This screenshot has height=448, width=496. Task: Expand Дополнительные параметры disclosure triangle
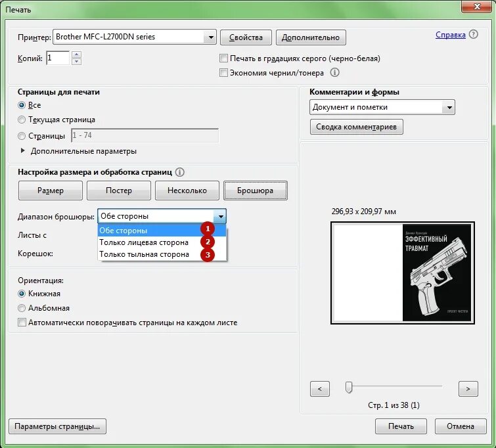click(22, 150)
